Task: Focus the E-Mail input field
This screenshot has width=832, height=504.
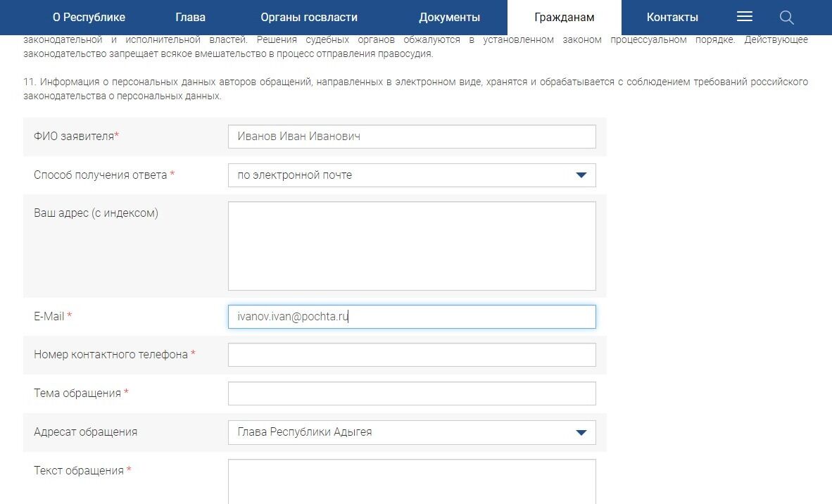Action: click(x=412, y=317)
